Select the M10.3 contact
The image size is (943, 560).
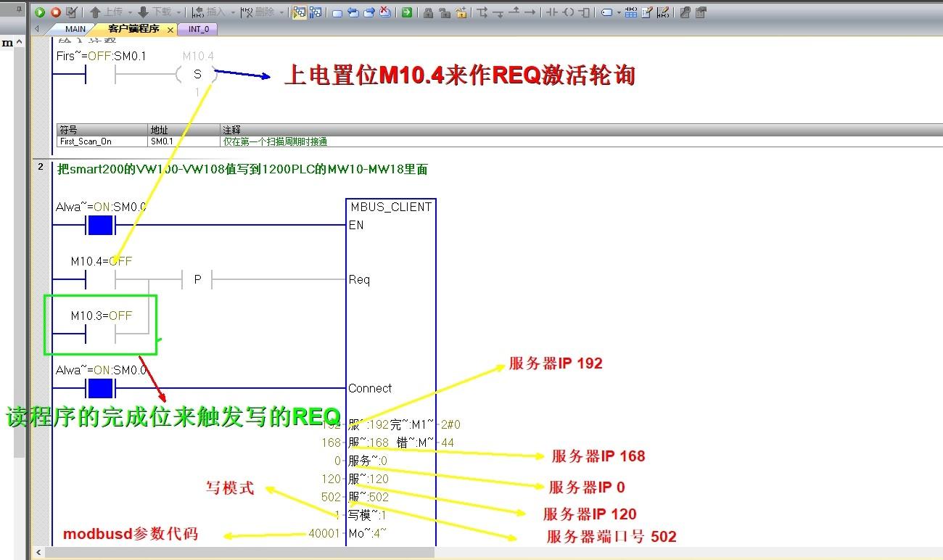tap(101, 334)
